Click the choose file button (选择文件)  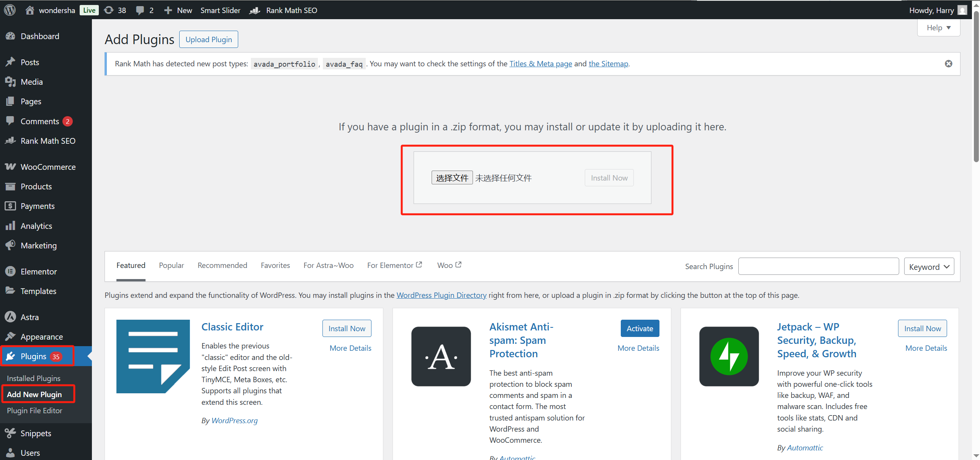coord(452,178)
